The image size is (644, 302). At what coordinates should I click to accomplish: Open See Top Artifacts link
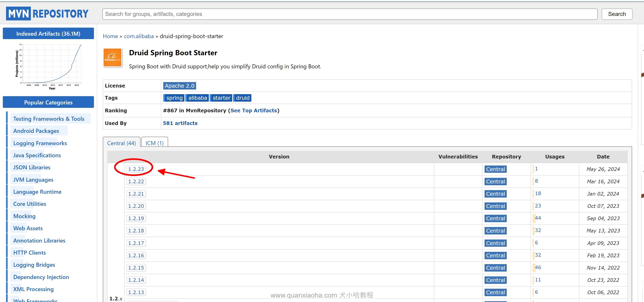tap(254, 110)
